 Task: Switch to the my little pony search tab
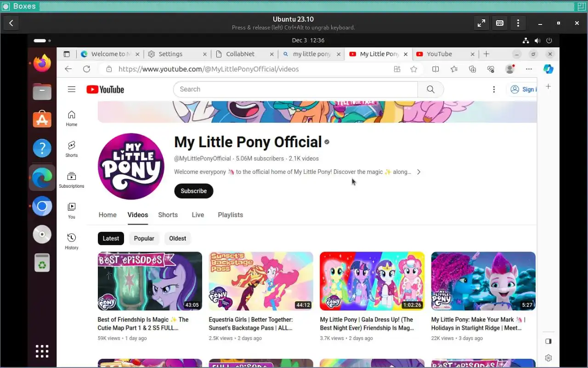pos(312,54)
